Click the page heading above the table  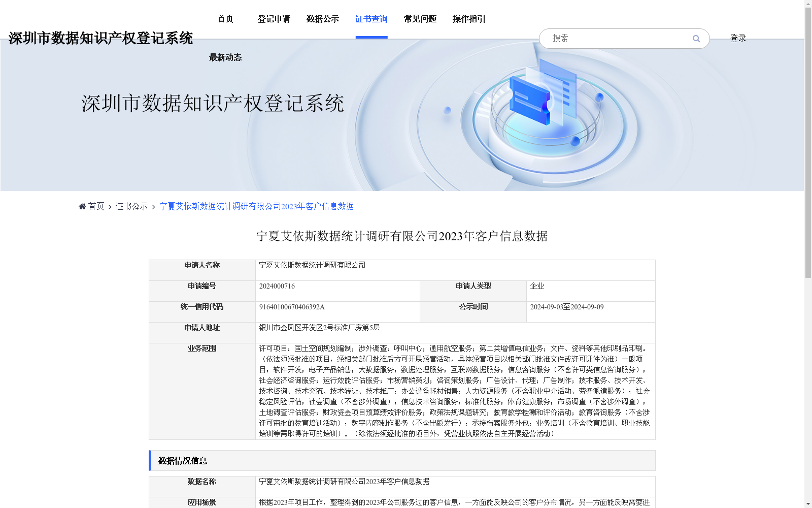point(402,236)
